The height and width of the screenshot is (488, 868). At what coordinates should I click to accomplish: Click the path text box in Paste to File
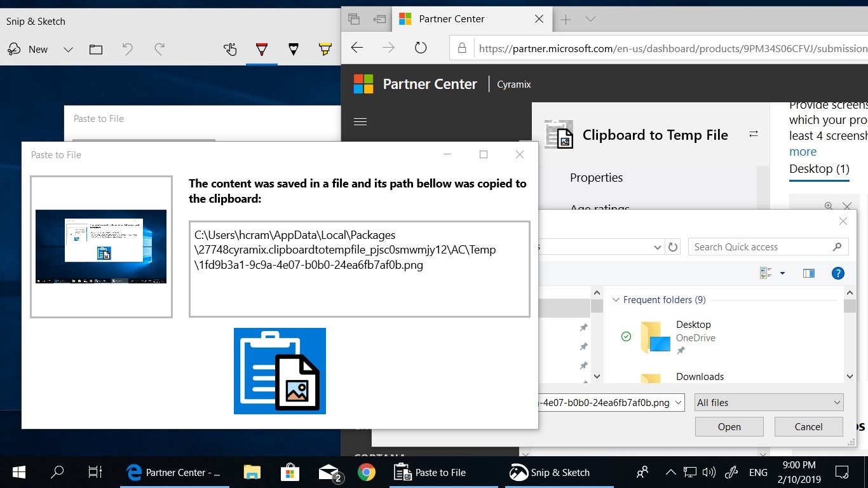(x=359, y=269)
